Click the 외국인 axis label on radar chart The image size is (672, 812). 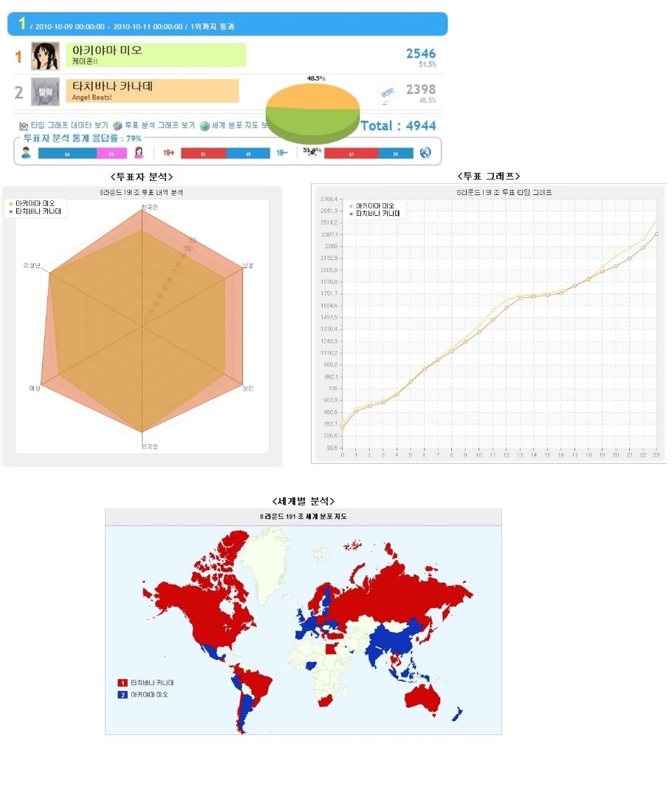click(149, 446)
